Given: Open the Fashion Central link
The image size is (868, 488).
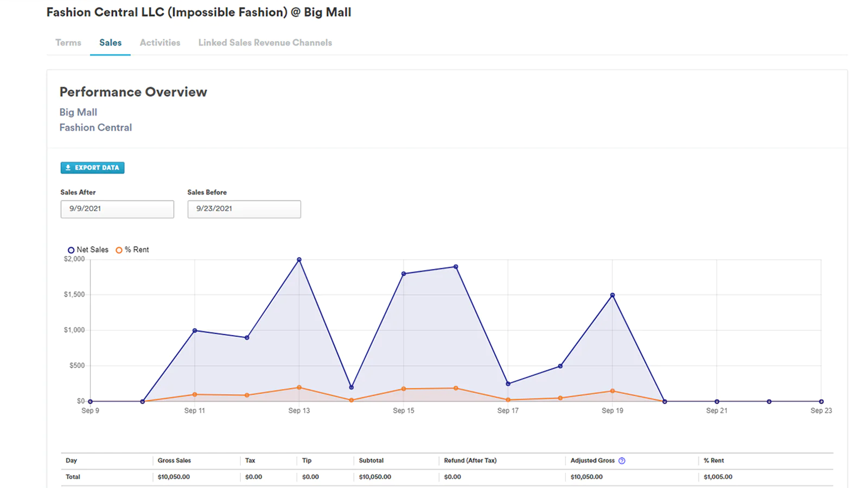Looking at the screenshot, I should [x=95, y=127].
